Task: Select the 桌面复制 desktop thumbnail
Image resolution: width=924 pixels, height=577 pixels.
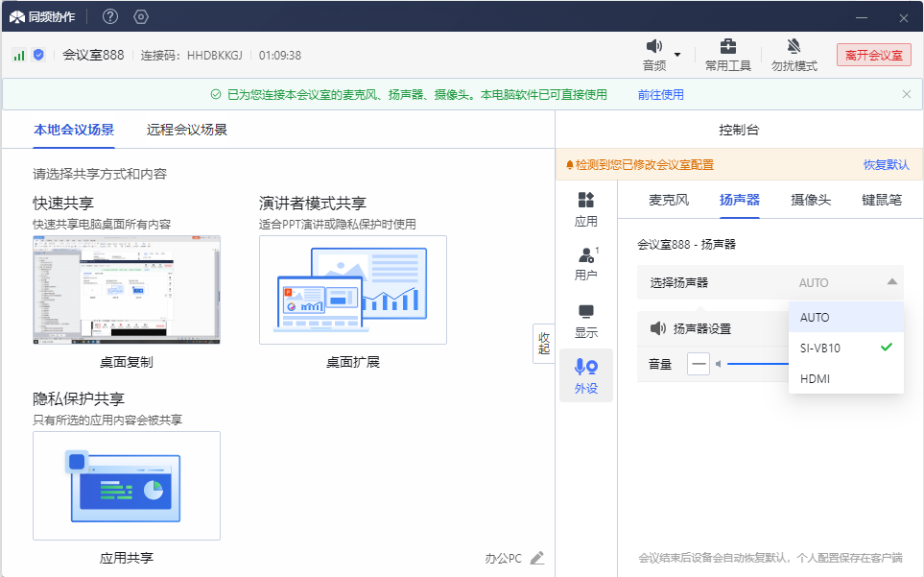Action: (x=126, y=291)
